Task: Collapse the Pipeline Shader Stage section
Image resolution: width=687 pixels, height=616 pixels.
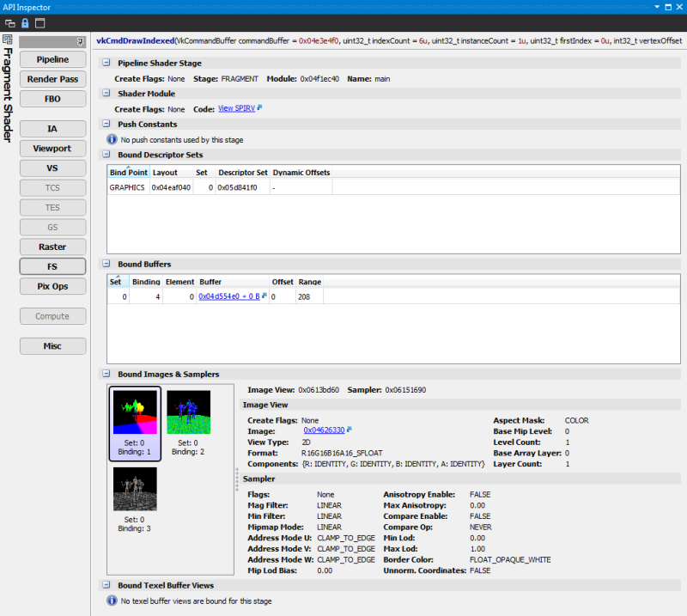Action: pyautogui.click(x=106, y=63)
